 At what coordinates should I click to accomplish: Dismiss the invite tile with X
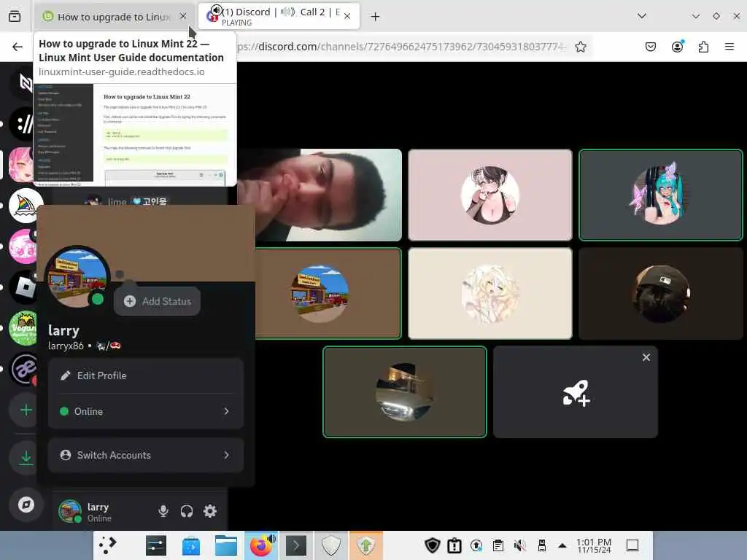(x=646, y=357)
